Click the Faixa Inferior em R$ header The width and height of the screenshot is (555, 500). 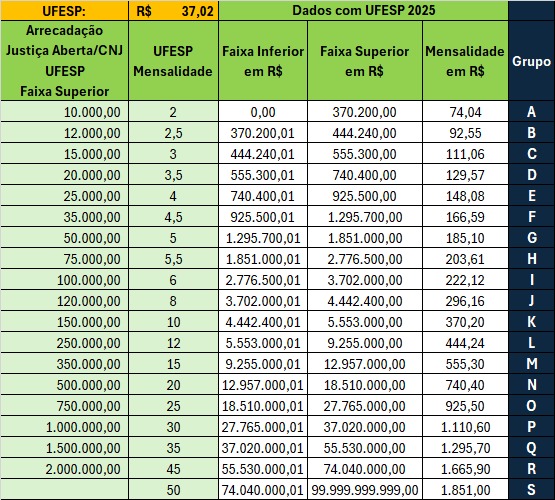point(263,61)
